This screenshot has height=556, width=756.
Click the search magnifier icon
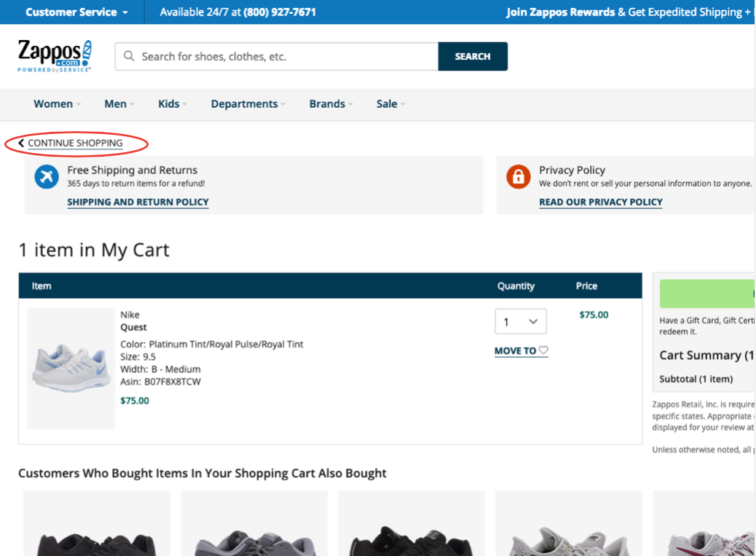pyautogui.click(x=129, y=56)
